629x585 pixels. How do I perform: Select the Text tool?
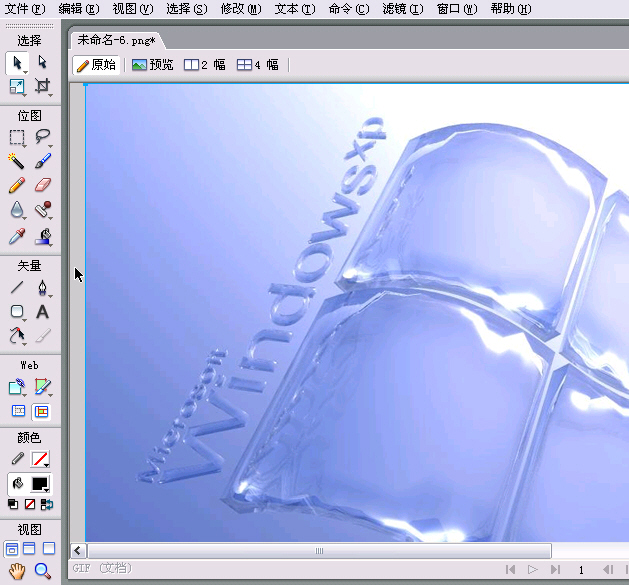tap(42, 311)
